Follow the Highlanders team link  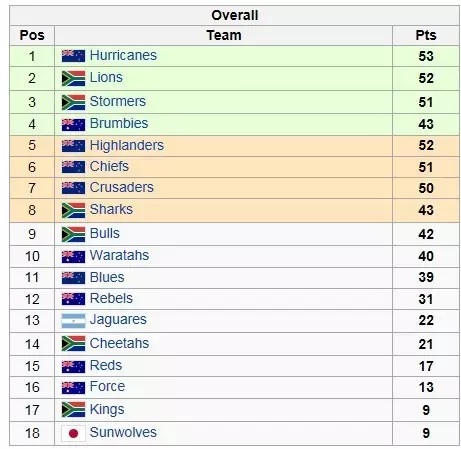(127, 145)
